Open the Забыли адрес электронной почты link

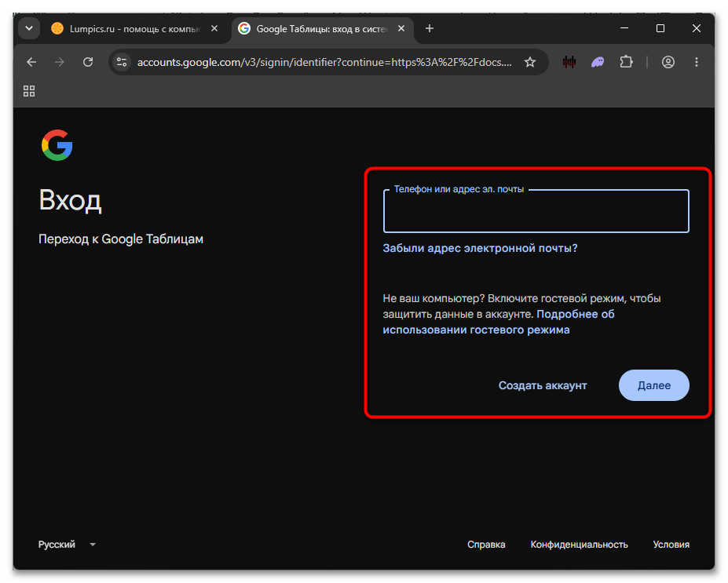pyautogui.click(x=480, y=248)
